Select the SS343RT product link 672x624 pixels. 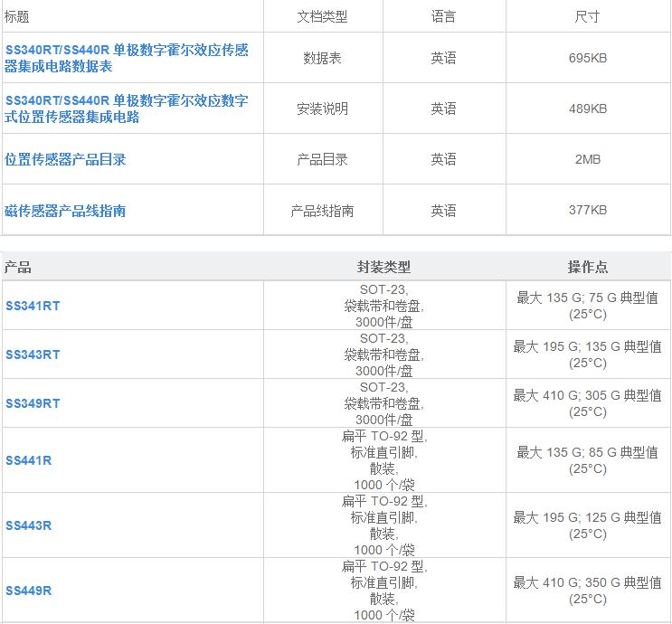coord(33,355)
